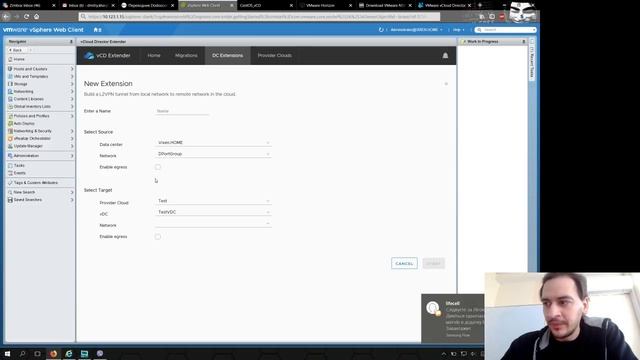Click the Events icon in Navigator

(x=10, y=173)
